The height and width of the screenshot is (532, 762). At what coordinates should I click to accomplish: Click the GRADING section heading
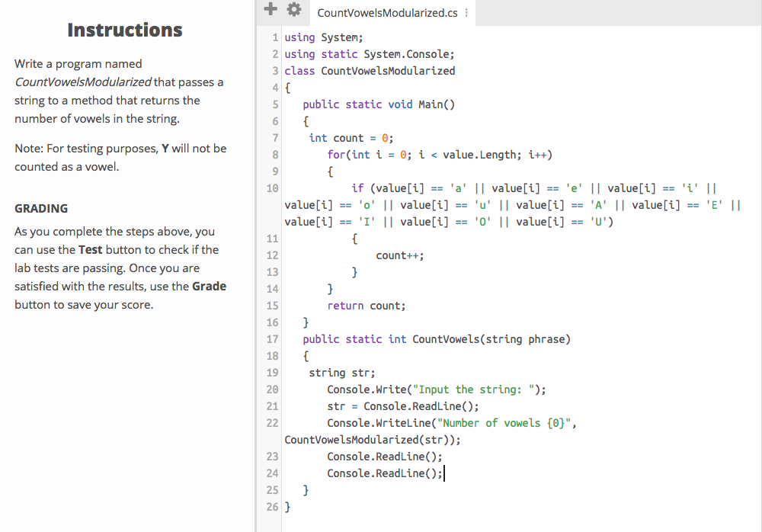pos(40,208)
